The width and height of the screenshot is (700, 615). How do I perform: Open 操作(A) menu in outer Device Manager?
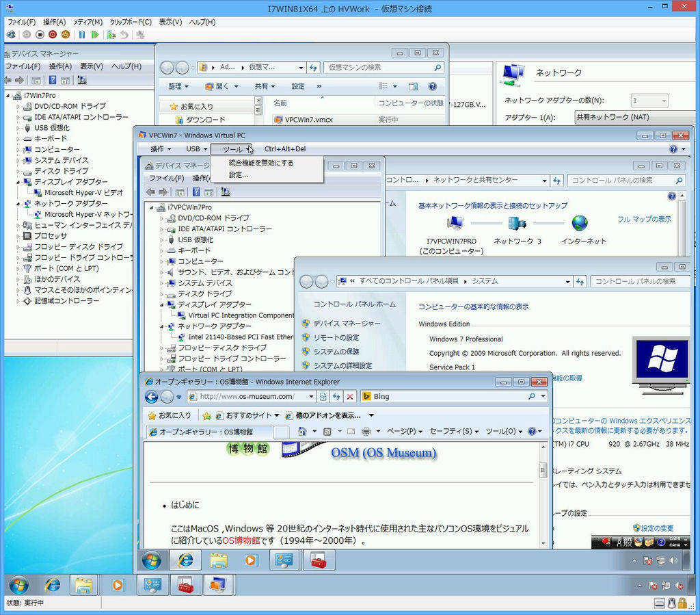point(60,66)
